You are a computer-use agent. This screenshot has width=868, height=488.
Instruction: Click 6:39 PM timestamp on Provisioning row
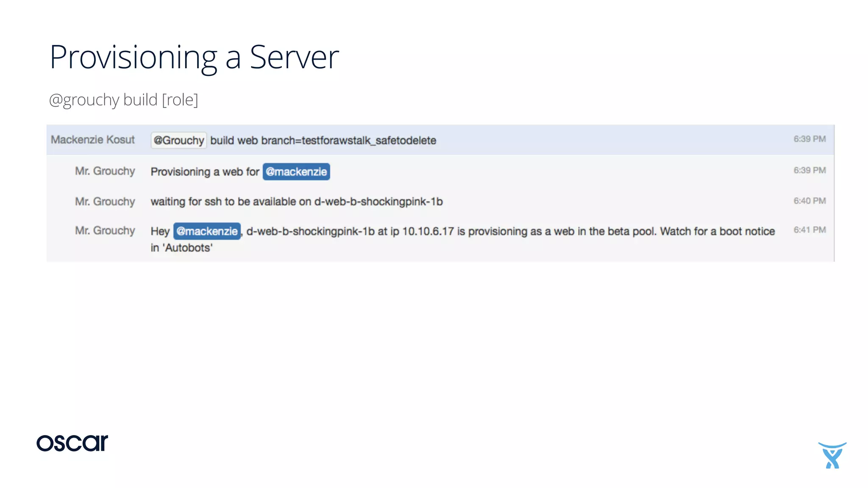(x=810, y=170)
